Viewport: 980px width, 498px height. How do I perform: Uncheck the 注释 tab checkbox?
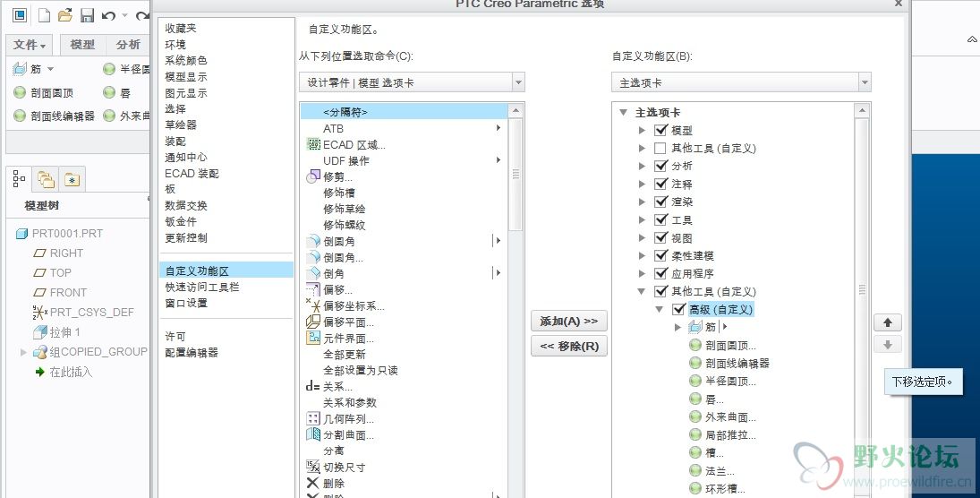pyautogui.click(x=660, y=184)
